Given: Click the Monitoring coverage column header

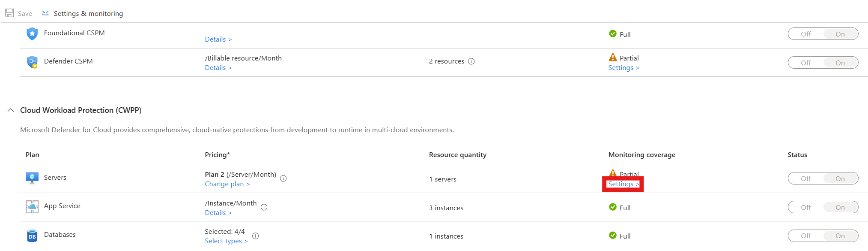Looking at the screenshot, I should click(x=641, y=155).
